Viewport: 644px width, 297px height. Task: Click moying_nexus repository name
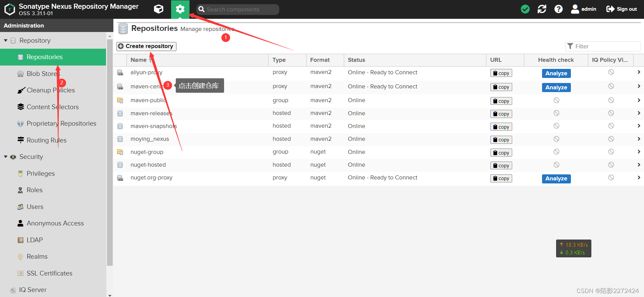150,139
